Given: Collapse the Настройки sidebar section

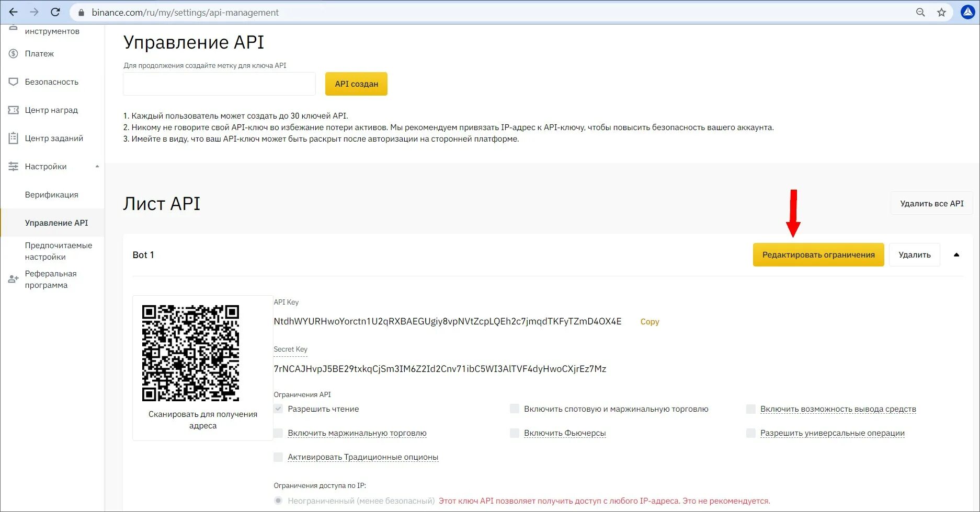Looking at the screenshot, I should (97, 167).
